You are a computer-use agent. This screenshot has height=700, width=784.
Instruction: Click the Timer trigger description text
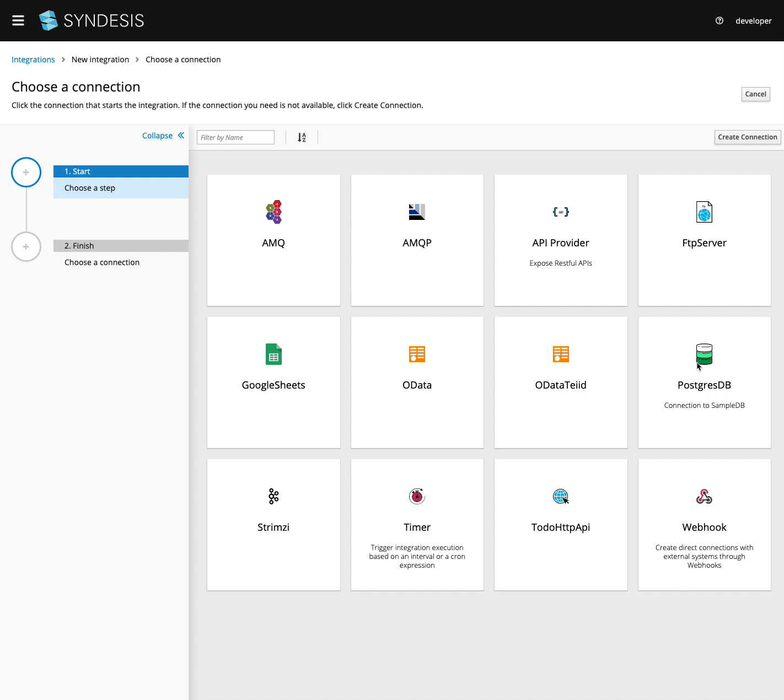click(417, 557)
